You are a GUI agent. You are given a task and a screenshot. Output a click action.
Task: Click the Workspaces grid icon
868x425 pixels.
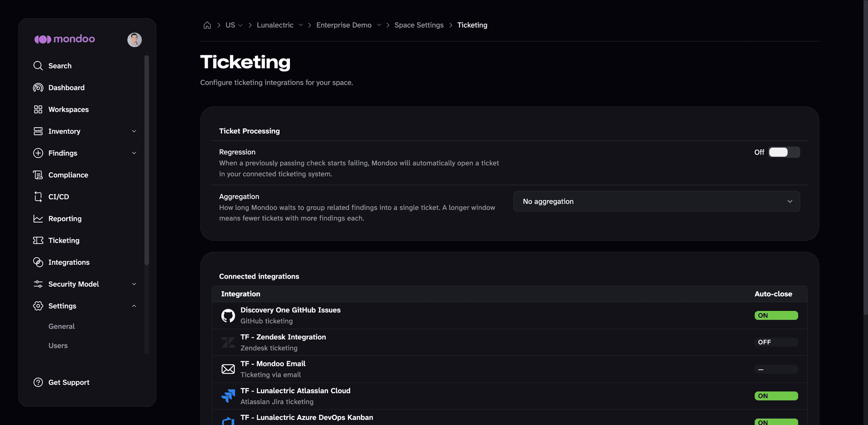tap(38, 109)
